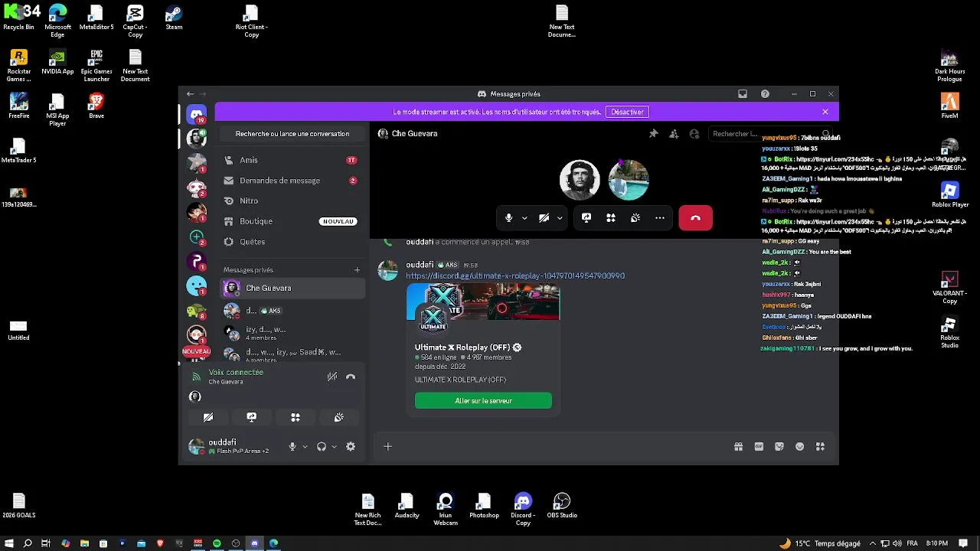Open Discord home direct messages icon
Image resolution: width=980 pixels, height=551 pixels.
pyautogui.click(x=197, y=114)
